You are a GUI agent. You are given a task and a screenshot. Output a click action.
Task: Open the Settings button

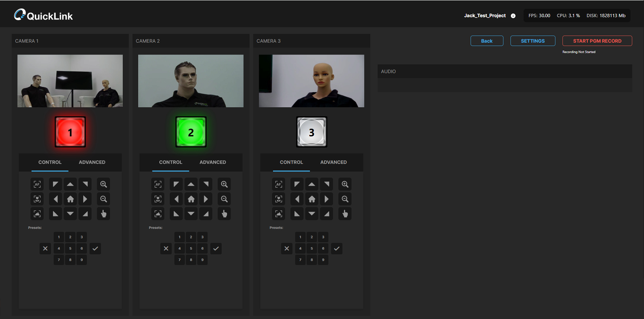tap(532, 41)
